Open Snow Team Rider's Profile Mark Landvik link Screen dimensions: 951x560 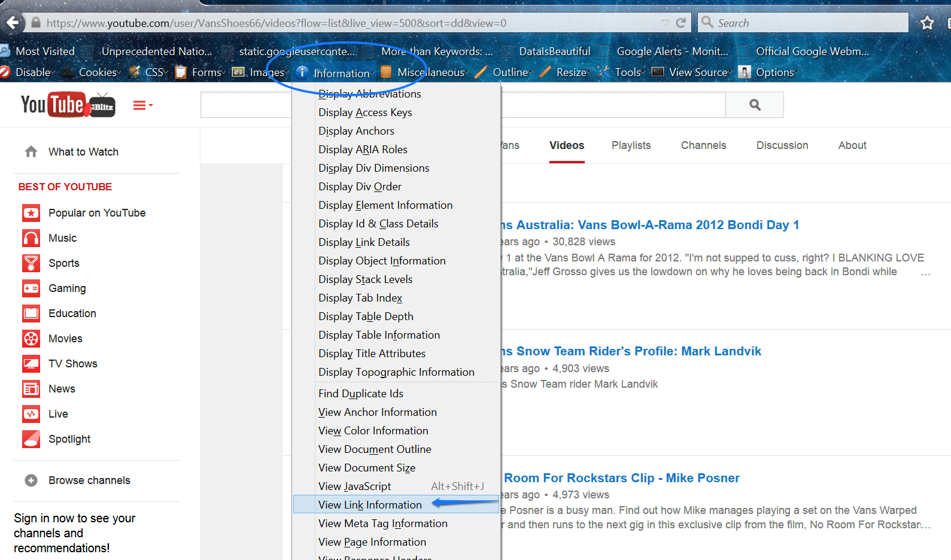(631, 351)
